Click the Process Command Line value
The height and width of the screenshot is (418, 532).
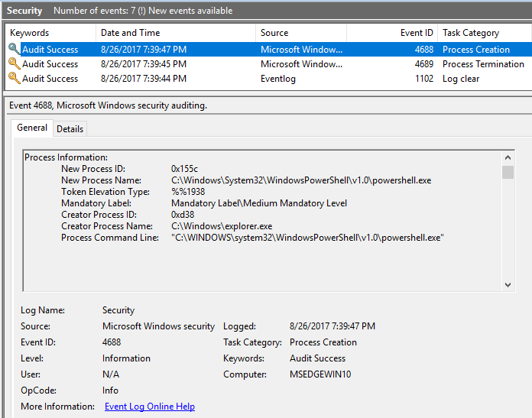[307, 238]
